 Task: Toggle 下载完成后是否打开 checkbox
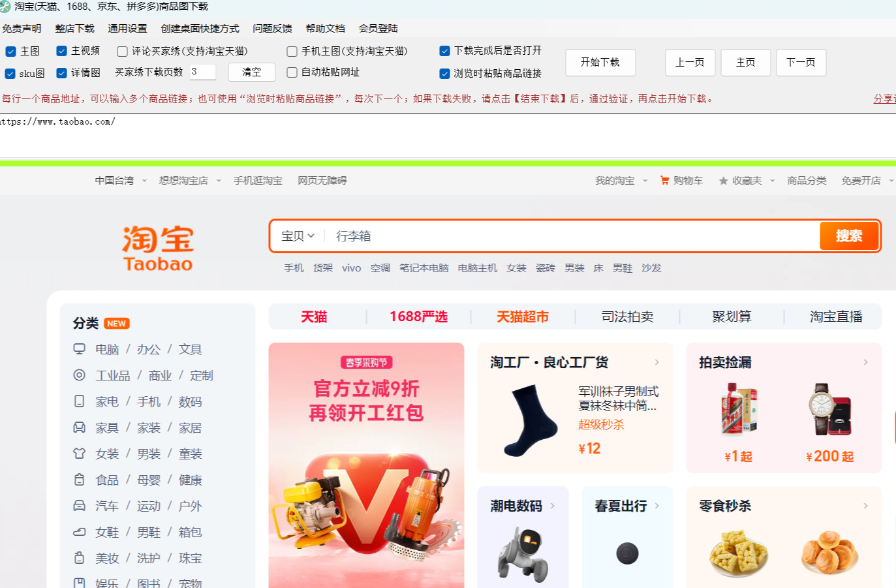pos(444,51)
